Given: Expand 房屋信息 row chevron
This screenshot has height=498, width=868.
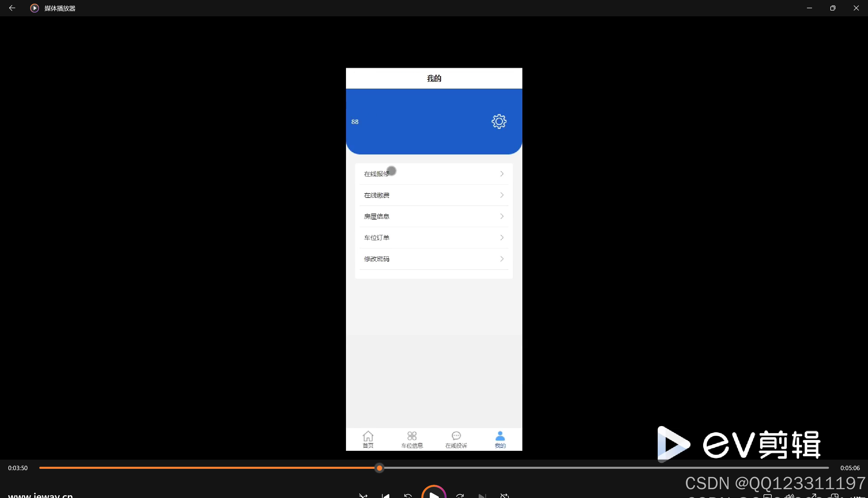Looking at the screenshot, I should point(502,216).
